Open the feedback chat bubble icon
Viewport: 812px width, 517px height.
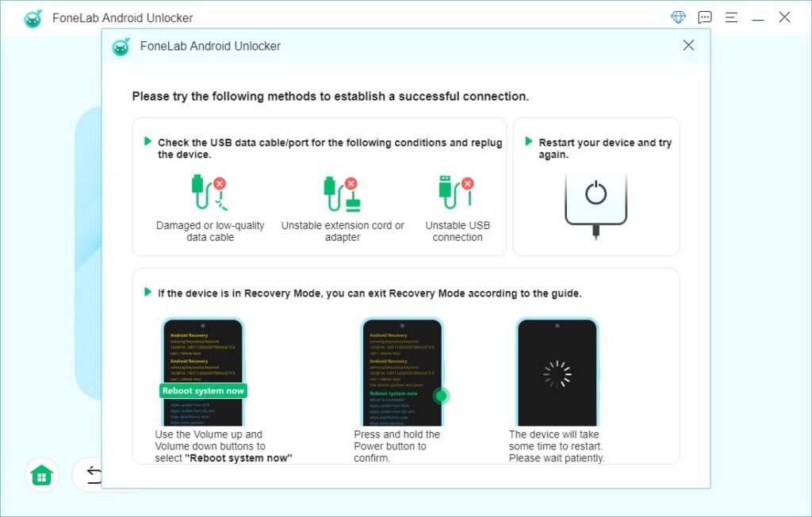coord(705,17)
